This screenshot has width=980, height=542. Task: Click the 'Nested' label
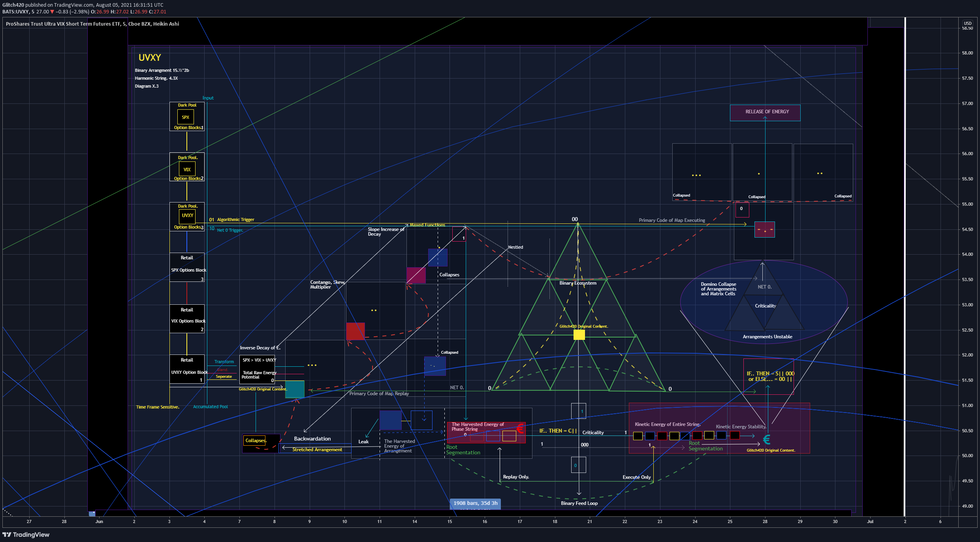point(515,247)
